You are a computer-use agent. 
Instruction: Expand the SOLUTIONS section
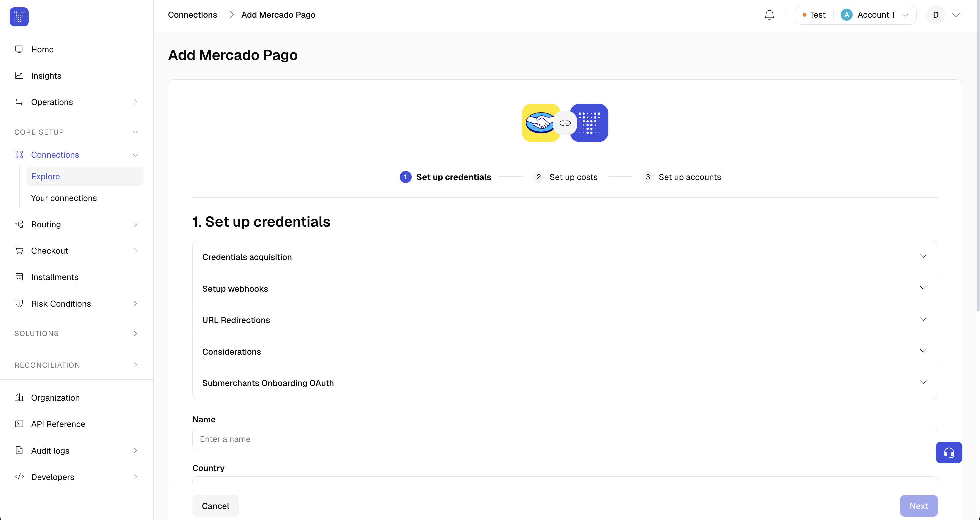pos(76,334)
